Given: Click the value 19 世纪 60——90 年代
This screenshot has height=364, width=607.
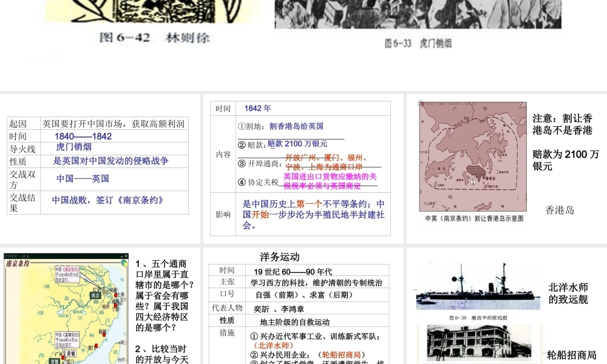Looking at the screenshot, I should [x=293, y=272].
